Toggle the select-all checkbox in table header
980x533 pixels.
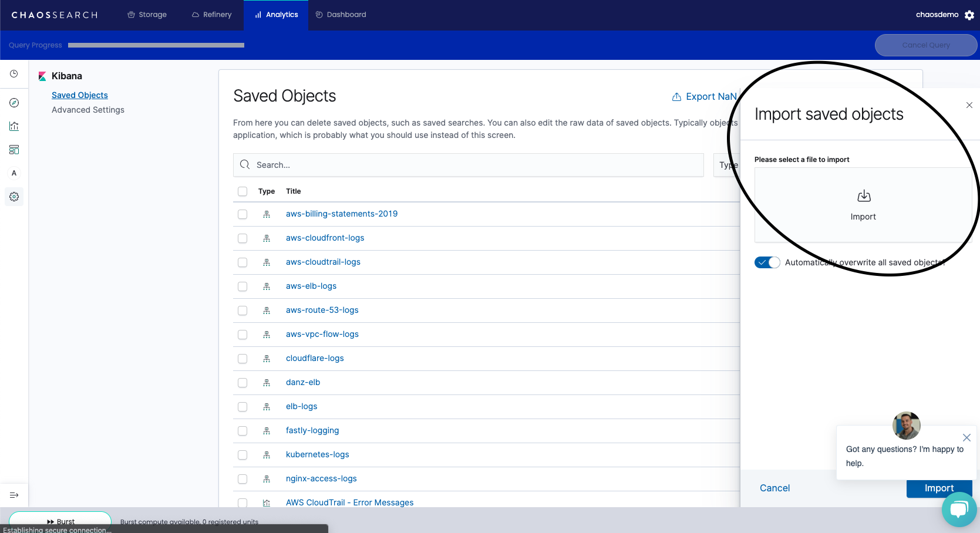(243, 191)
